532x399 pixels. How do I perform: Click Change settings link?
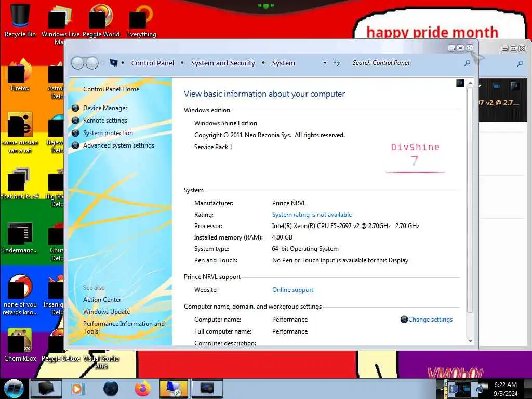tap(430, 320)
